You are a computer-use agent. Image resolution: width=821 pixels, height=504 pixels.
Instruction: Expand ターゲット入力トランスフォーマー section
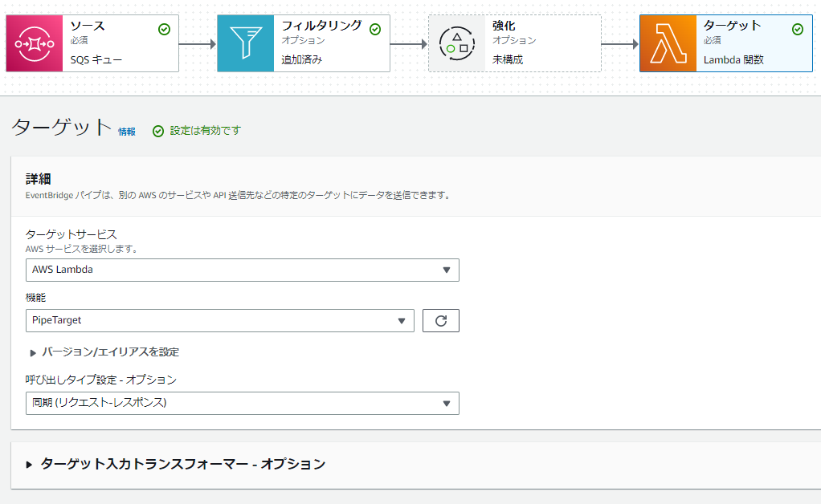tap(176, 464)
